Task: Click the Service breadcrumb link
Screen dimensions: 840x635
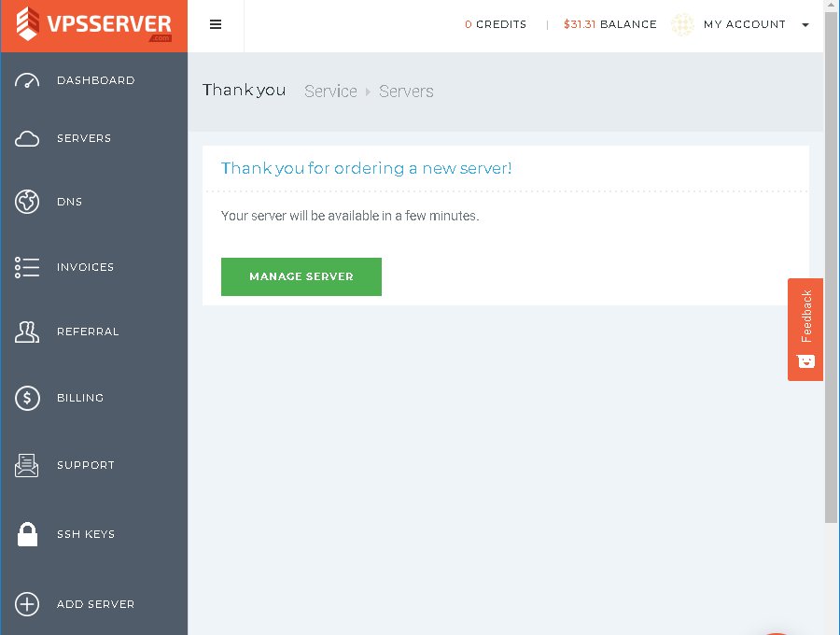Action: point(330,92)
